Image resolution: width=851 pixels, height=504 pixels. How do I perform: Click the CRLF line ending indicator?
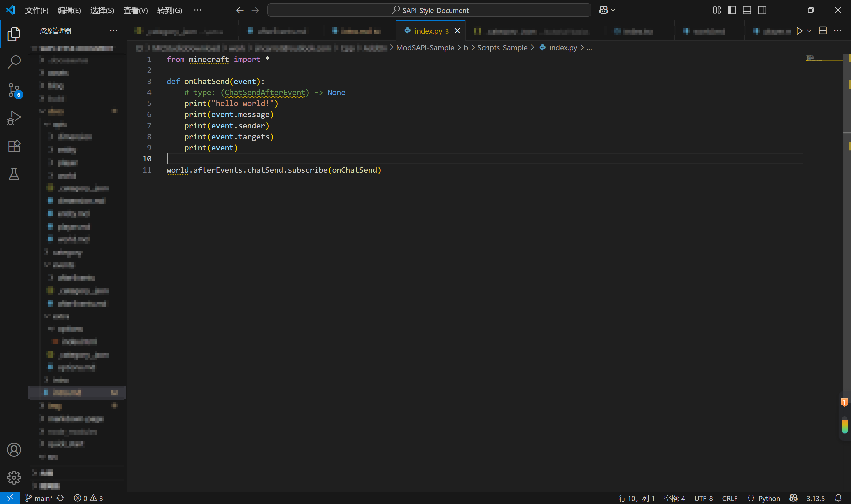click(729, 498)
